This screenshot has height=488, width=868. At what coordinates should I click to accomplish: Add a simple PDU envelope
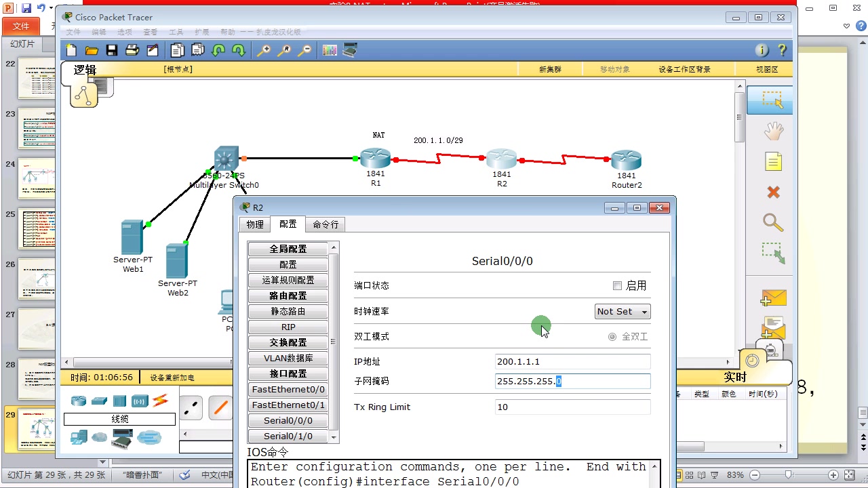[x=773, y=298]
